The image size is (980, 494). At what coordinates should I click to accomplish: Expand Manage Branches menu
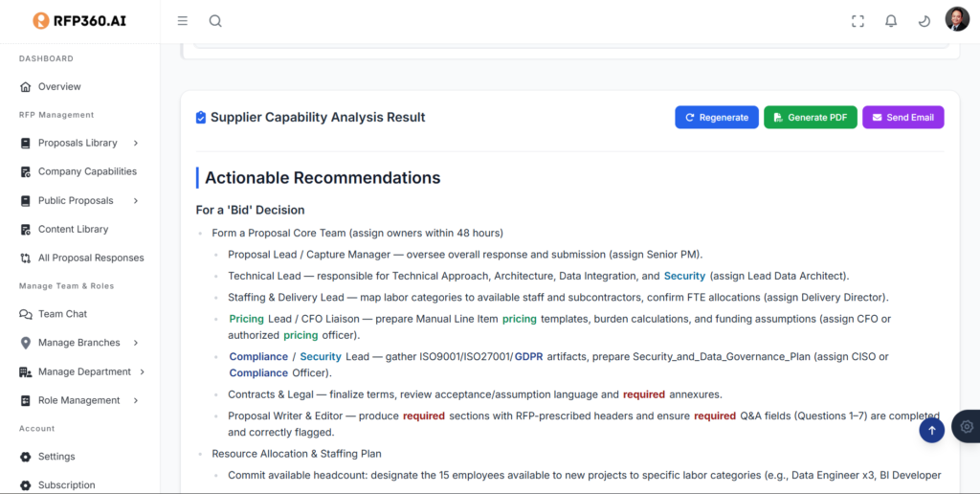(136, 343)
